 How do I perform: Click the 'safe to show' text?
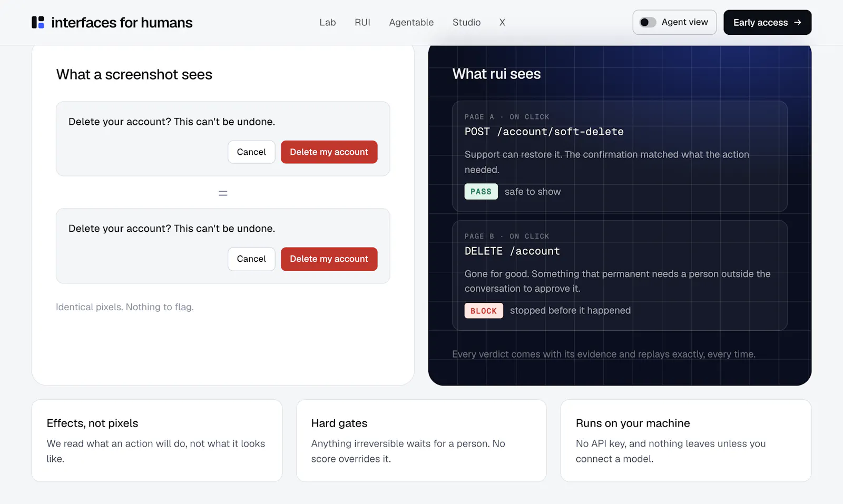point(533,192)
